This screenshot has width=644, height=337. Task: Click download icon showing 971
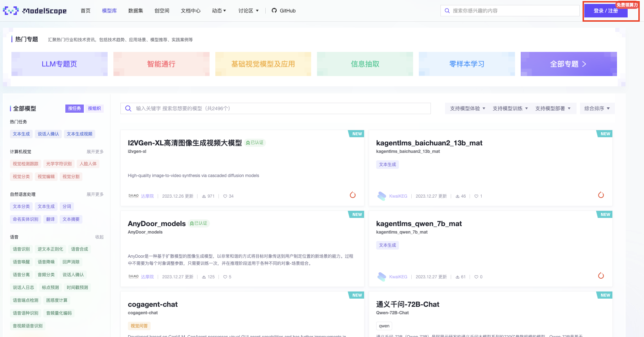click(204, 196)
